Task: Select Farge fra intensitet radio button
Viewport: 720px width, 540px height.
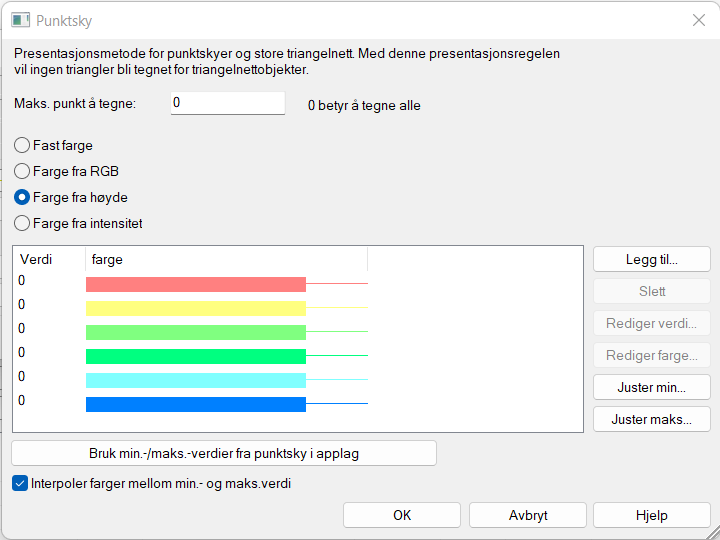Action: (x=22, y=224)
